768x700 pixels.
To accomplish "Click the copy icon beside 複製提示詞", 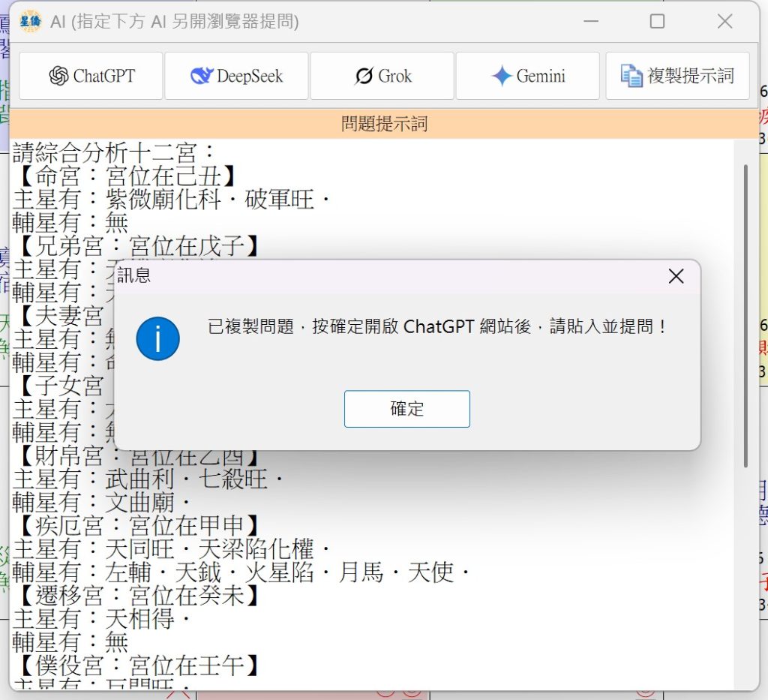I will pyautogui.click(x=631, y=76).
